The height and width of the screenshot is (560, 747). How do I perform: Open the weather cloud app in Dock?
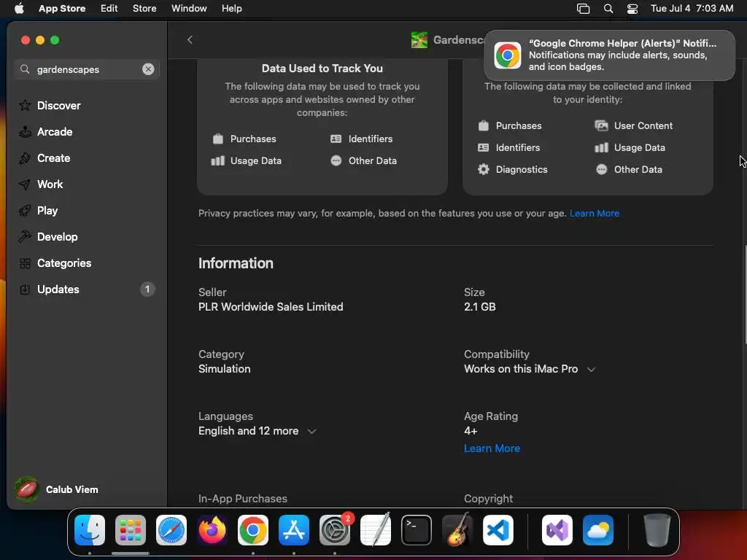point(598,530)
